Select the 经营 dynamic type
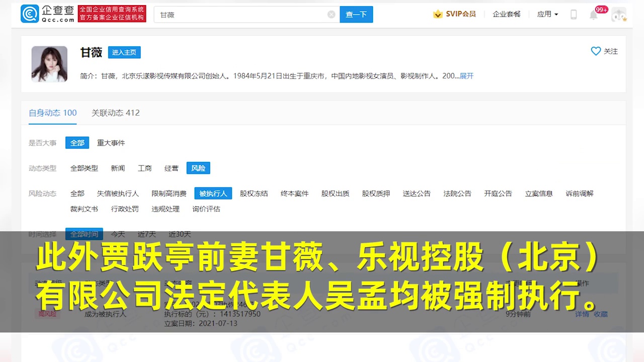 (172, 168)
